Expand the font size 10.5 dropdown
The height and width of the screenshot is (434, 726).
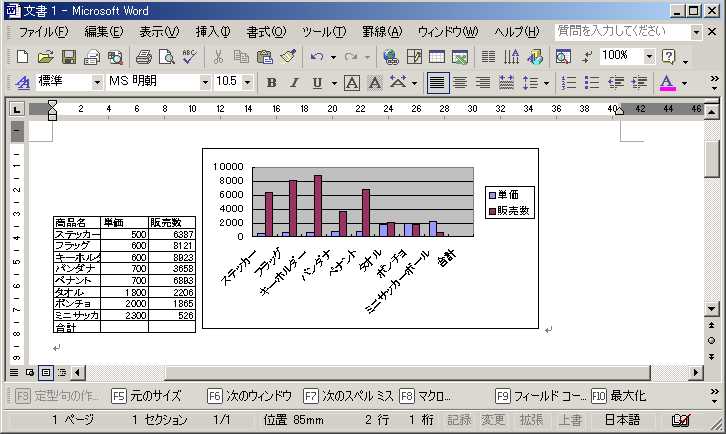248,83
